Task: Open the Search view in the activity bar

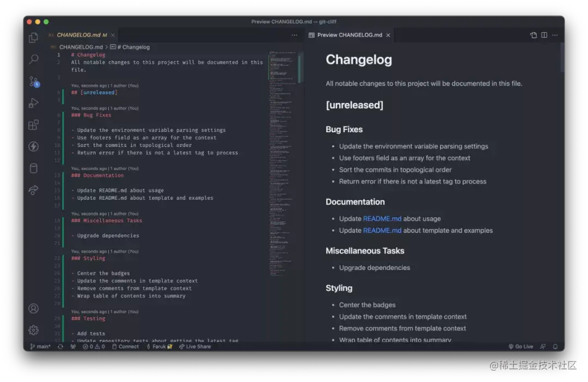Action: 33,59
